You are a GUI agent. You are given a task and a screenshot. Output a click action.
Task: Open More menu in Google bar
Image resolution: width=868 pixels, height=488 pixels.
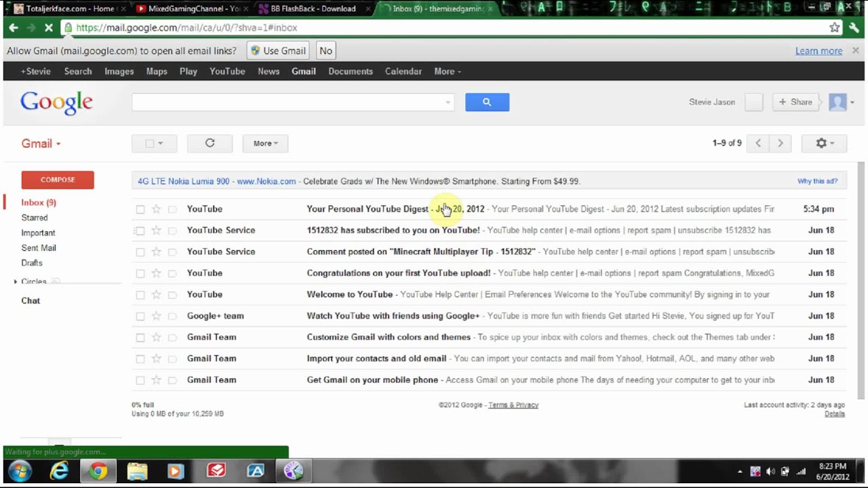pyautogui.click(x=448, y=71)
